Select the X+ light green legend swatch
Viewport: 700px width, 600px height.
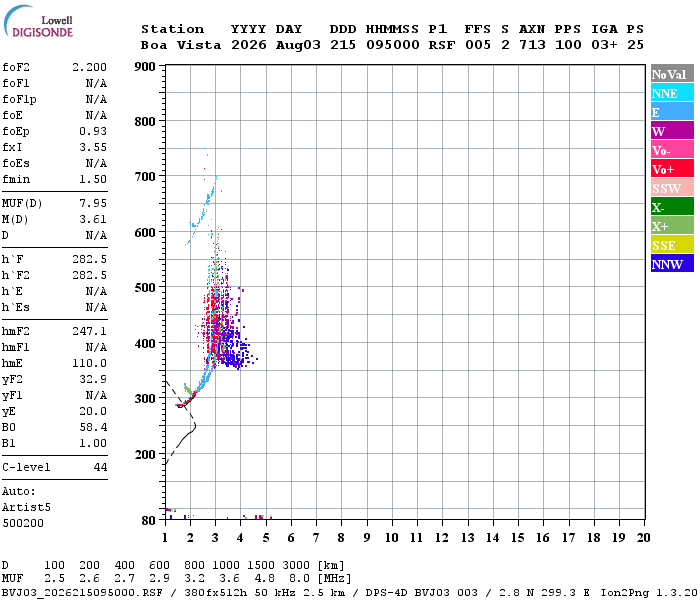click(672, 225)
